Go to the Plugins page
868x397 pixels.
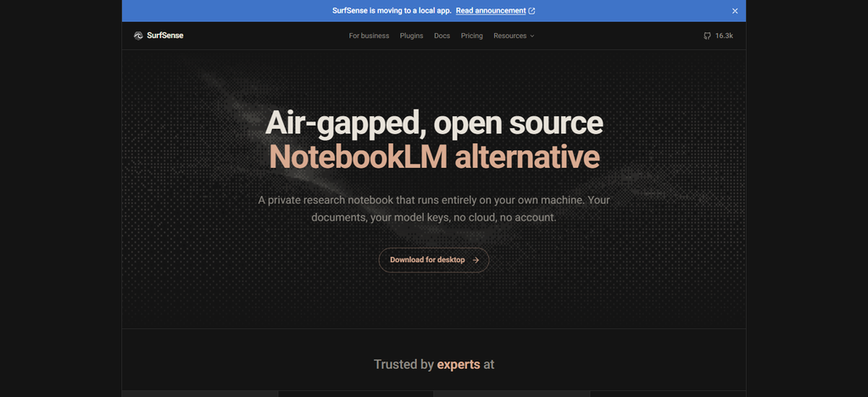(411, 36)
